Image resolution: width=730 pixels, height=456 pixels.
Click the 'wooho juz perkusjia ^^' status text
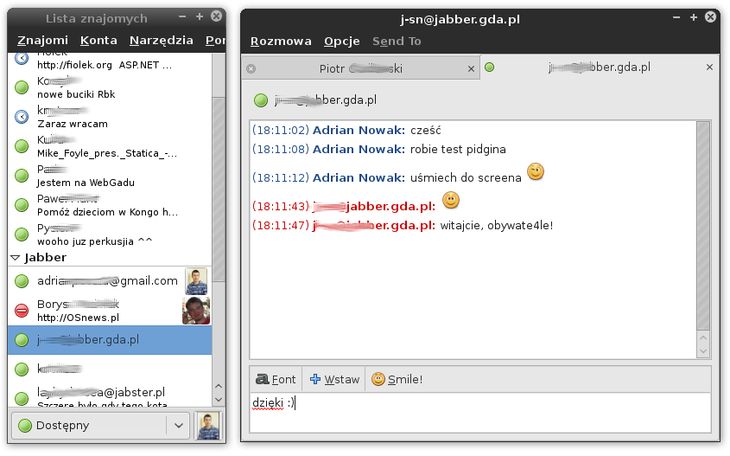[x=95, y=242]
